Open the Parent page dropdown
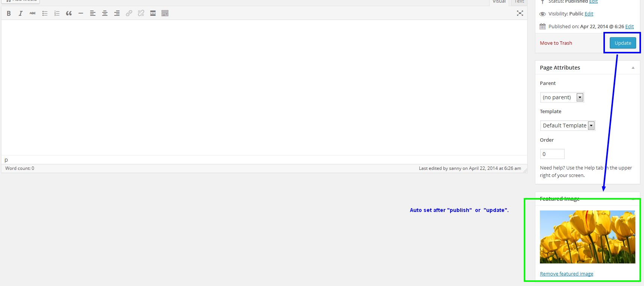 coord(562,97)
